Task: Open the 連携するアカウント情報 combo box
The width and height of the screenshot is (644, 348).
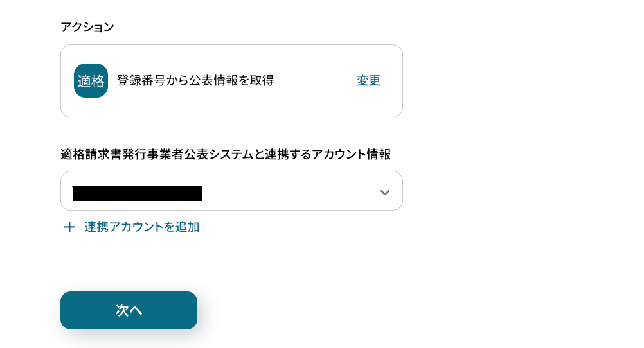Action: click(231, 191)
